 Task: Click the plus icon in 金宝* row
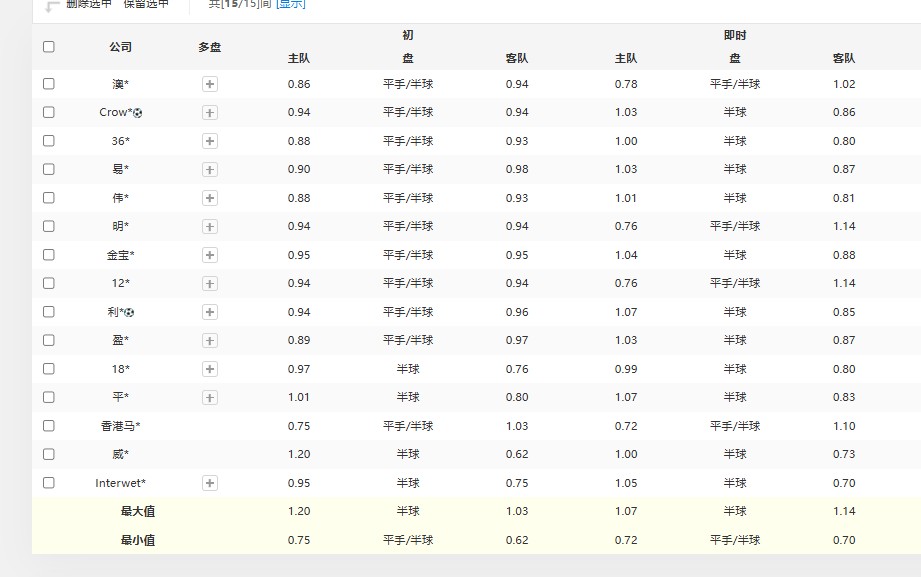[209, 255]
